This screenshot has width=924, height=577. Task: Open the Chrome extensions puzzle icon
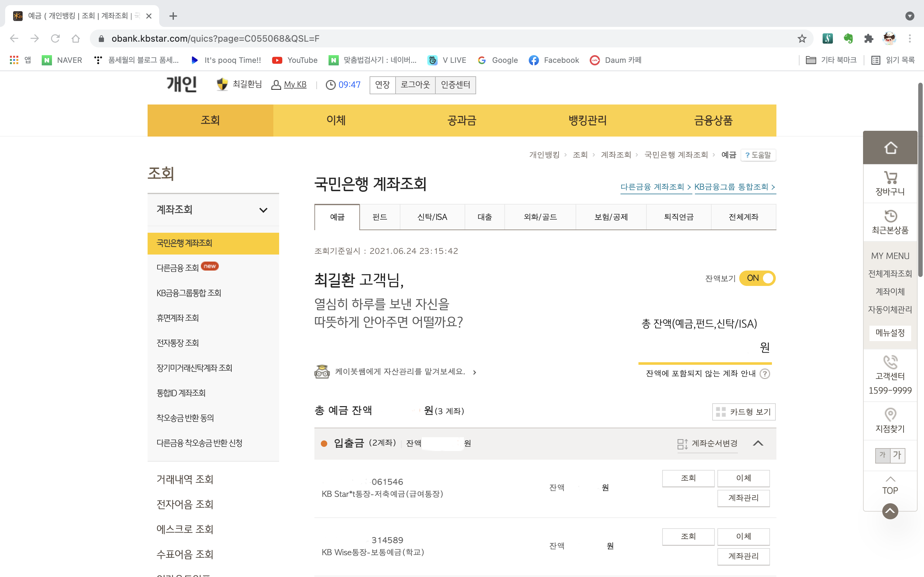coord(868,38)
